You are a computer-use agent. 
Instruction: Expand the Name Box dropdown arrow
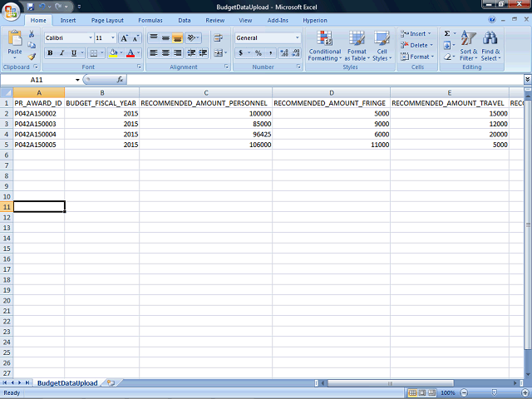coord(78,80)
